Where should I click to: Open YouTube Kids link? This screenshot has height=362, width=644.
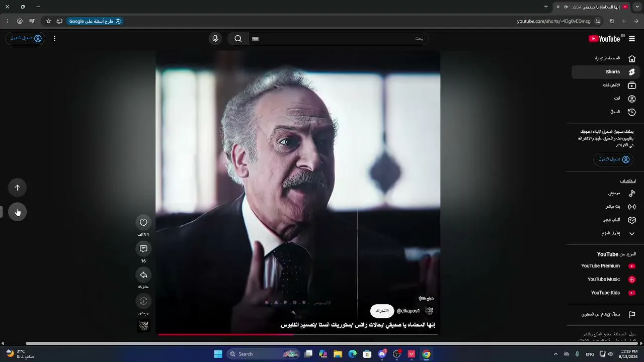pyautogui.click(x=606, y=293)
